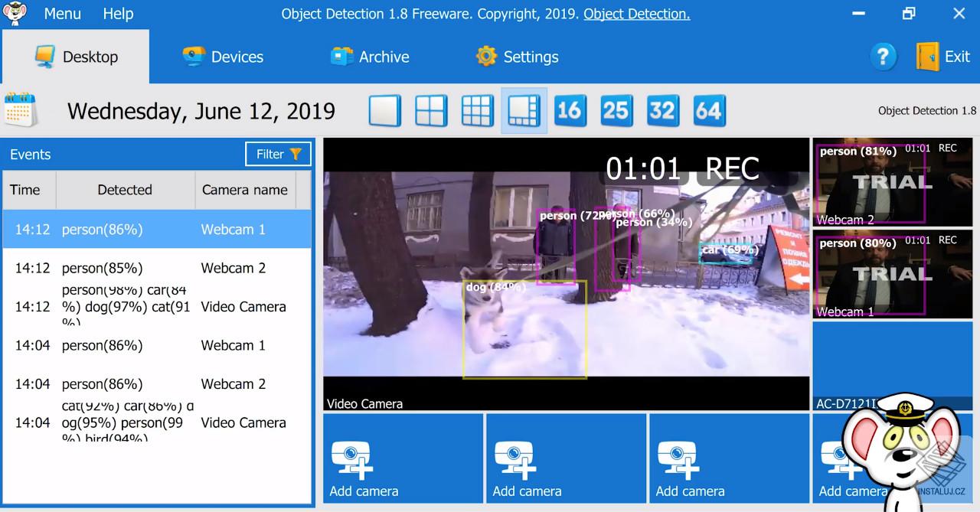Open the Filter options in the Events panel

point(277,154)
